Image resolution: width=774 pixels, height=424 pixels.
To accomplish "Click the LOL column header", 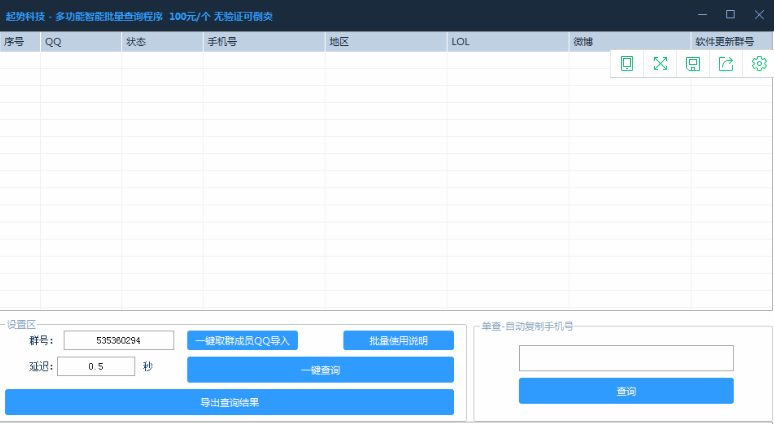I will tap(507, 42).
